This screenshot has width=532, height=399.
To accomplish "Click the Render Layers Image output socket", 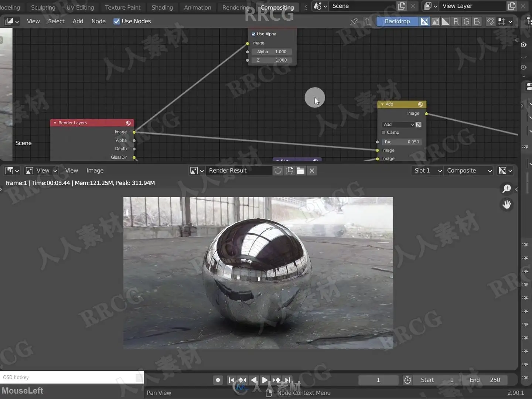I will (x=134, y=132).
